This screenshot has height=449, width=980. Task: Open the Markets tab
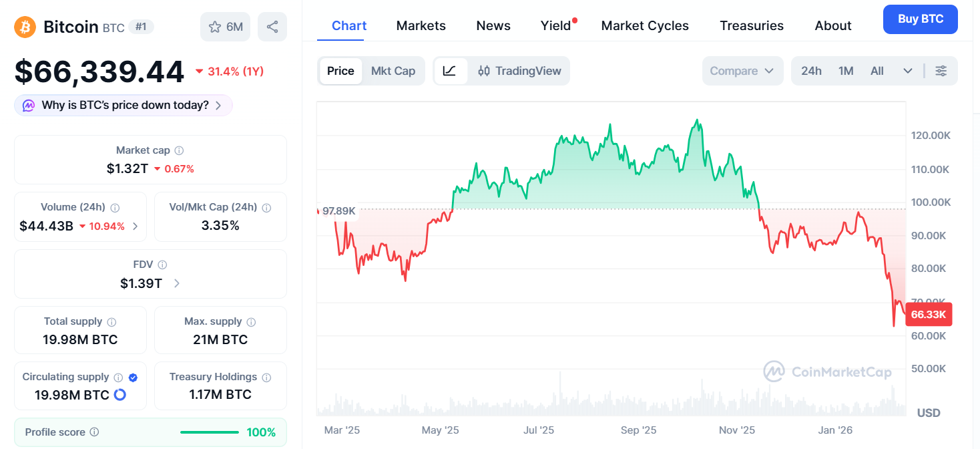(x=421, y=26)
